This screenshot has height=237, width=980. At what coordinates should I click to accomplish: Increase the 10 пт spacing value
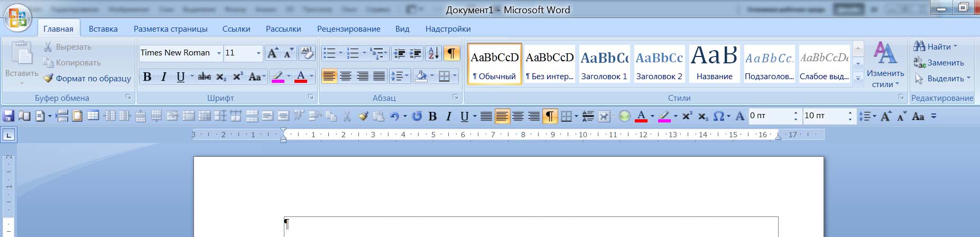(850, 112)
